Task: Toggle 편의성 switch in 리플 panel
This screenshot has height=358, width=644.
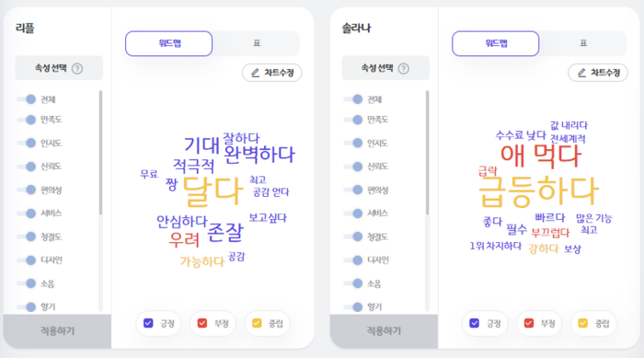Action: 27,190
